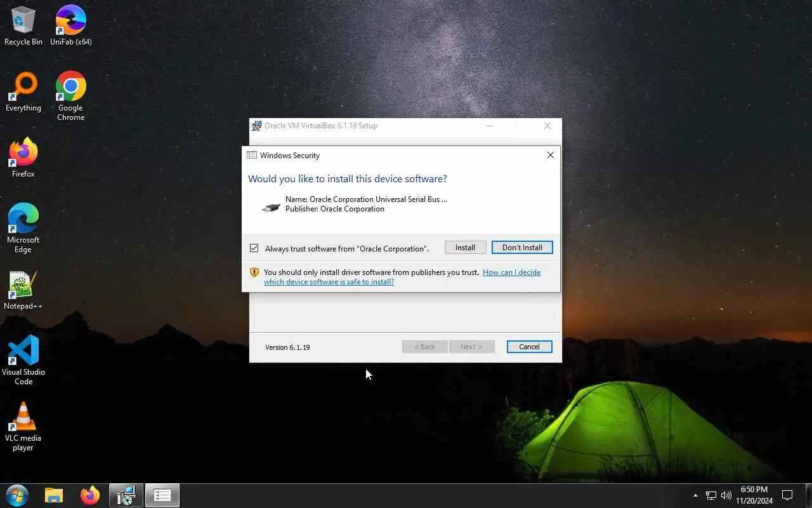This screenshot has width=812, height=508.
Task: Open the 'How can I decide' help link
Action: pos(402,277)
